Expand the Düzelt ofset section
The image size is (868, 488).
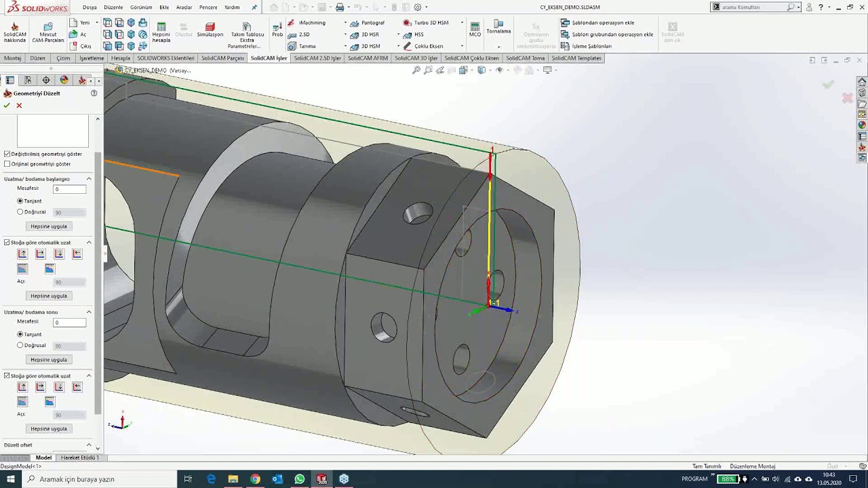point(89,445)
